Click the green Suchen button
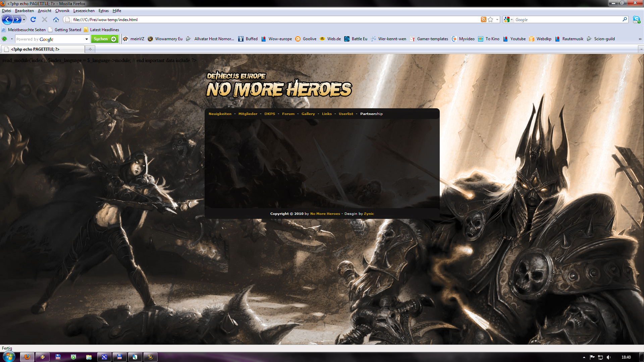 [x=105, y=39]
